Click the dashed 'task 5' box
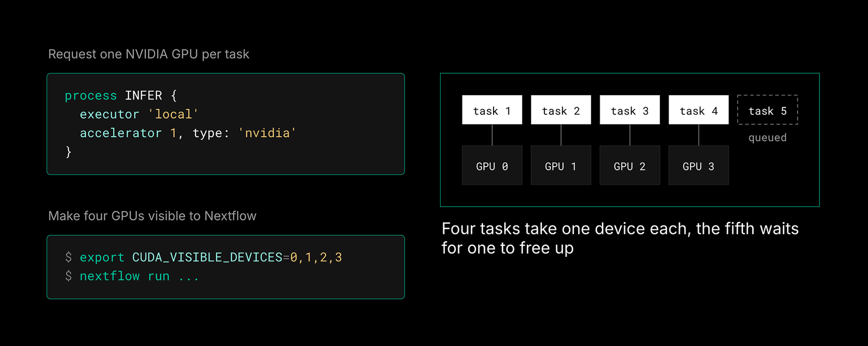 click(x=767, y=110)
